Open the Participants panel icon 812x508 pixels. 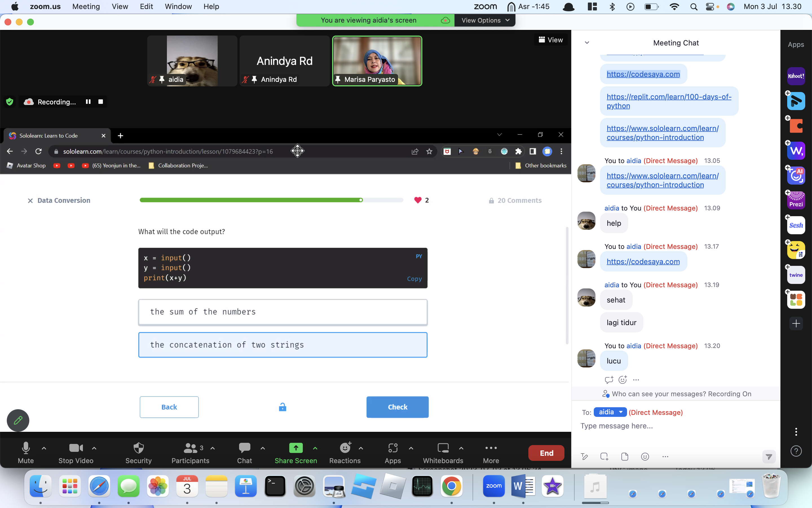(190, 448)
